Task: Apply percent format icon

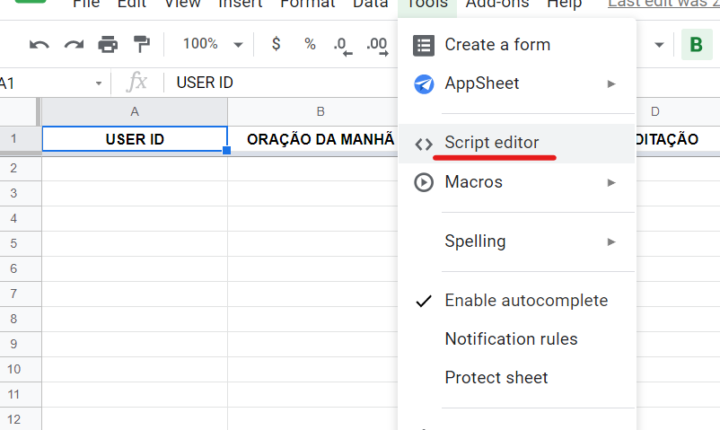Action: click(x=310, y=44)
